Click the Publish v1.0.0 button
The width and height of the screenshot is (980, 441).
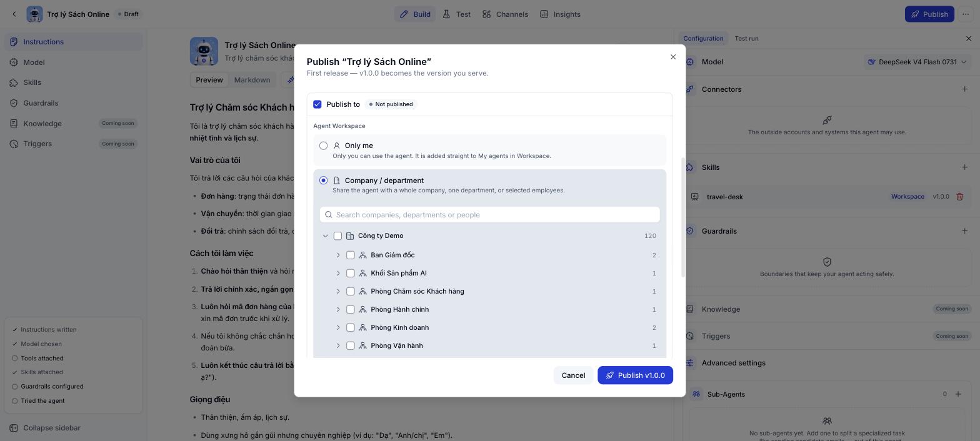635,375
